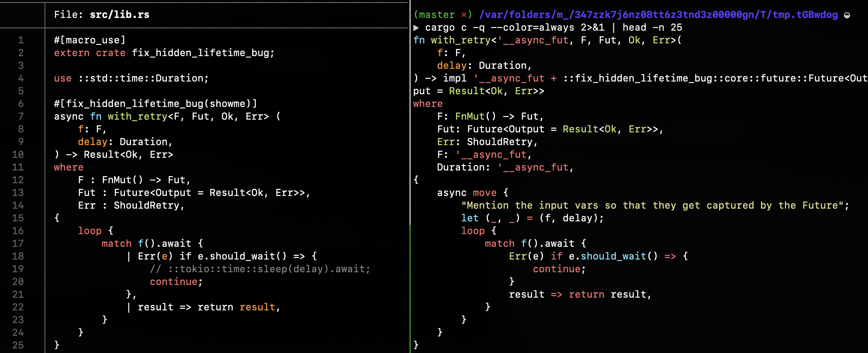
Task: Click ') -> Result<Ok, Err>' return type in lib.rs
Action: tap(114, 154)
